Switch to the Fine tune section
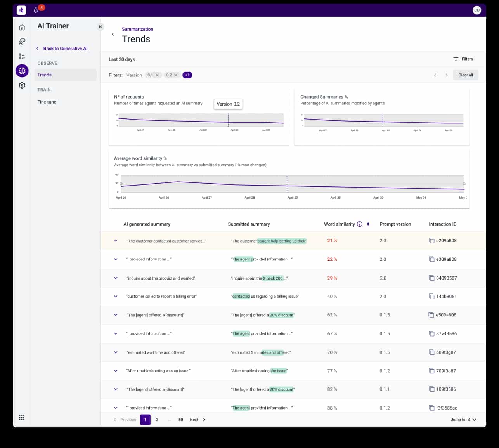 [47, 102]
